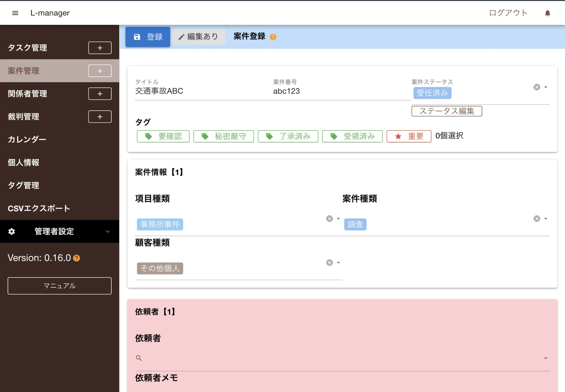Open the help icon next to 案件登録

pyautogui.click(x=273, y=37)
